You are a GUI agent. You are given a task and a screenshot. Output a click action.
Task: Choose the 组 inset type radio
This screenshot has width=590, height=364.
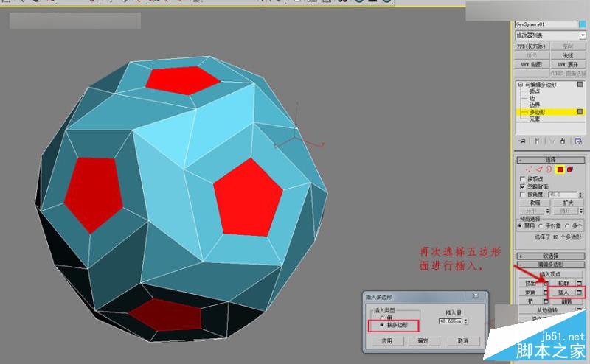(382, 318)
